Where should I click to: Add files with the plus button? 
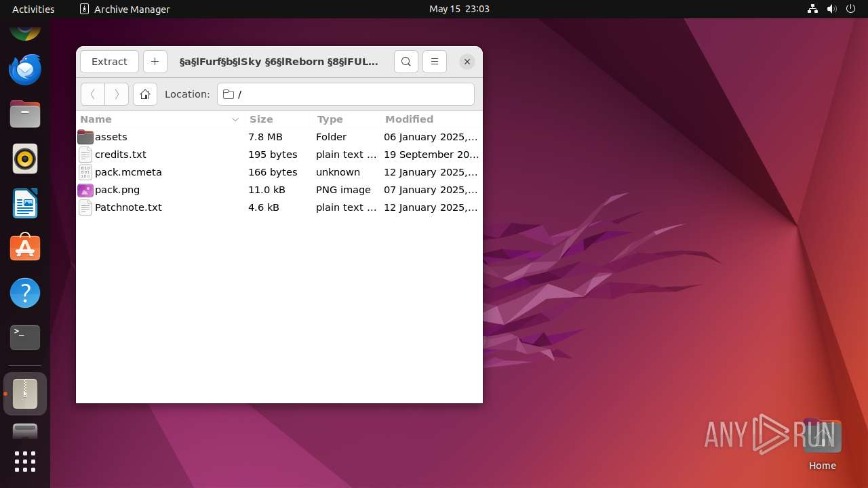click(x=155, y=62)
